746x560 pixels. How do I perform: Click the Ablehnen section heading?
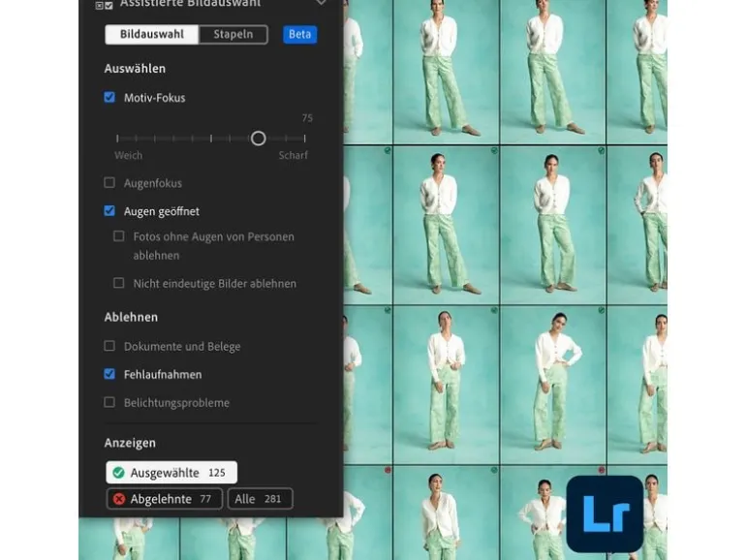coord(131,317)
